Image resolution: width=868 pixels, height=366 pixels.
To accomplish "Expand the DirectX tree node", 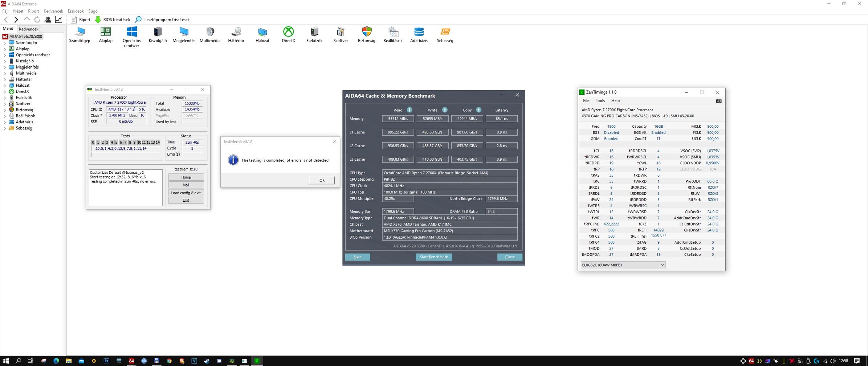I will (5, 92).
